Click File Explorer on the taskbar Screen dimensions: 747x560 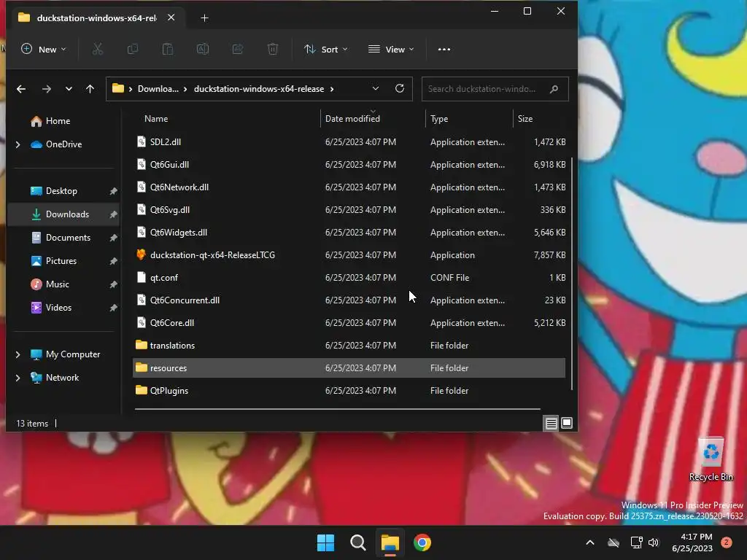[390, 542]
